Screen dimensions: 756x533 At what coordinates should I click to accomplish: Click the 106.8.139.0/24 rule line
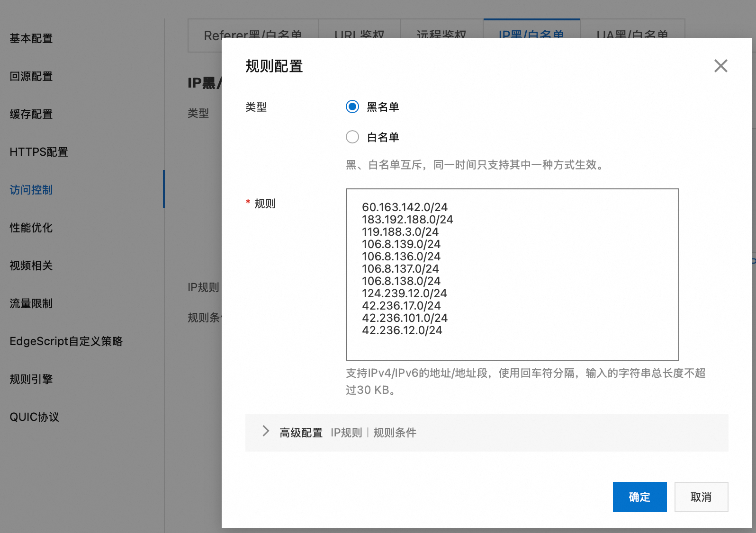coord(401,244)
